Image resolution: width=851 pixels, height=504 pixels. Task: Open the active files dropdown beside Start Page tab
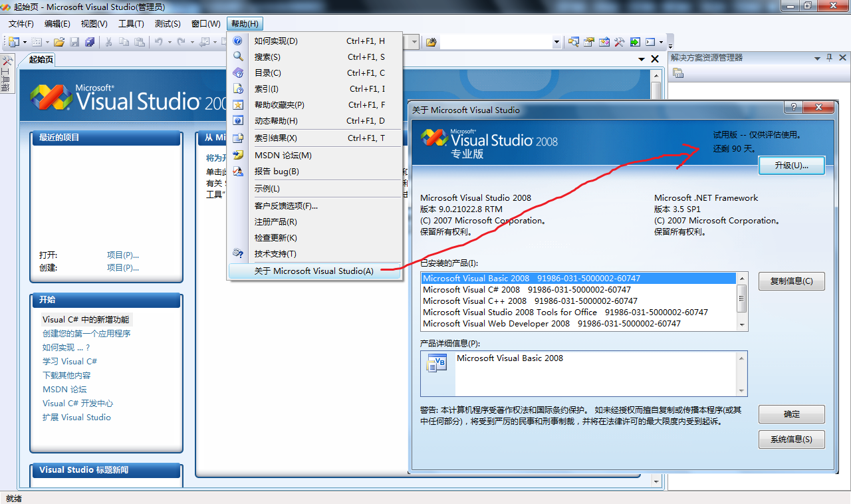pos(642,59)
